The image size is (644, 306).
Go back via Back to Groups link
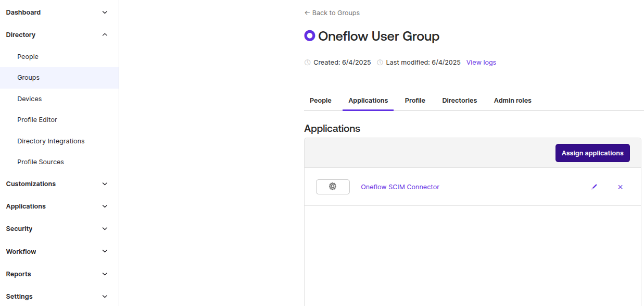click(x=332, y=13)
